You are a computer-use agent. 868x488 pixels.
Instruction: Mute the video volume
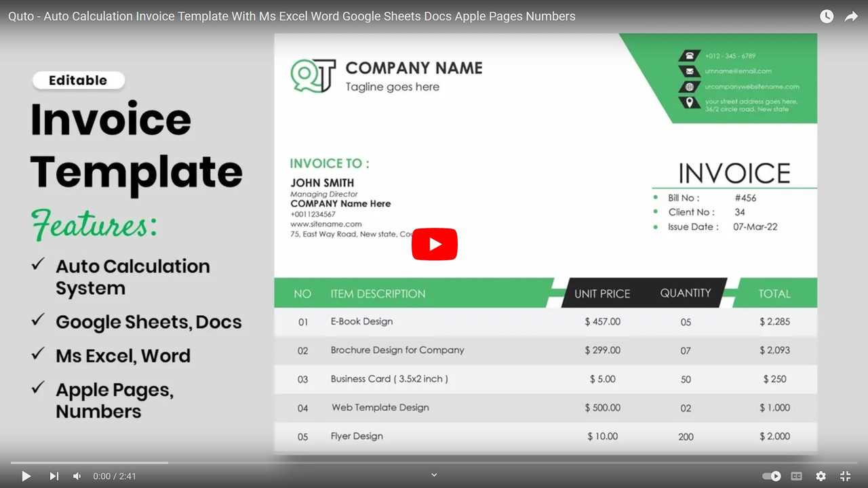pyautogui.click(x=77, y=476)
